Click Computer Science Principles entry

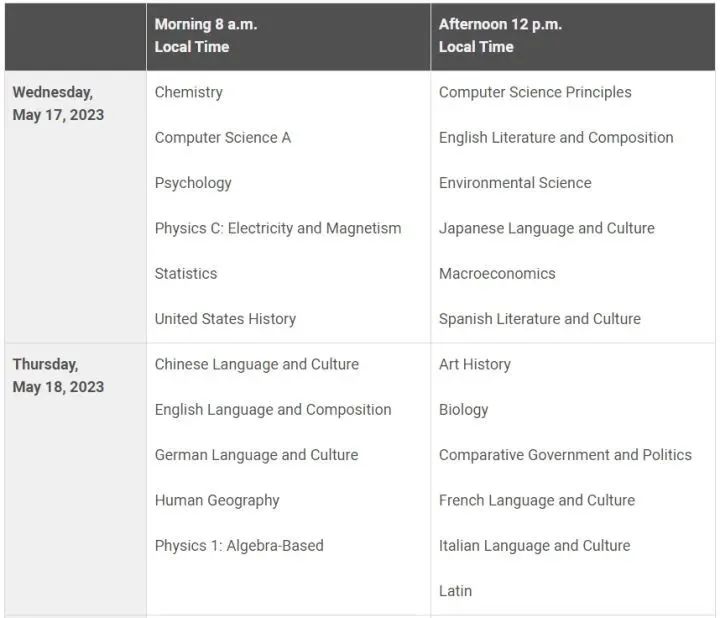coord(535,92)
